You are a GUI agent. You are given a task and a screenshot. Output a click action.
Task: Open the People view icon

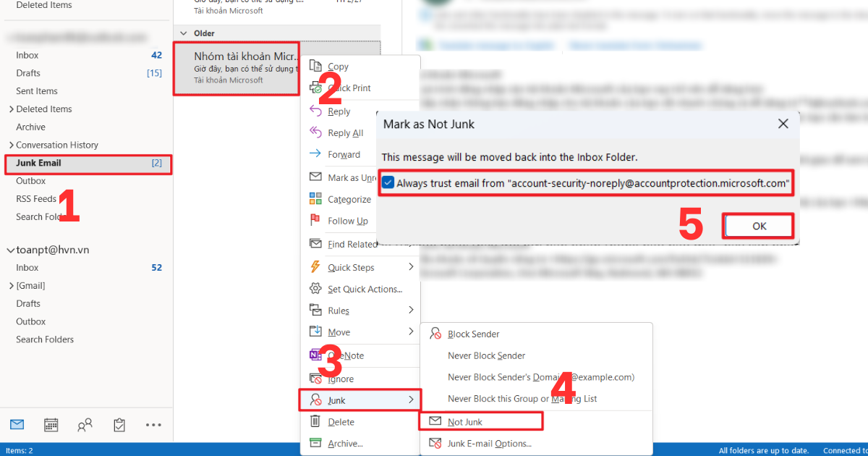(x=85, y=425)
